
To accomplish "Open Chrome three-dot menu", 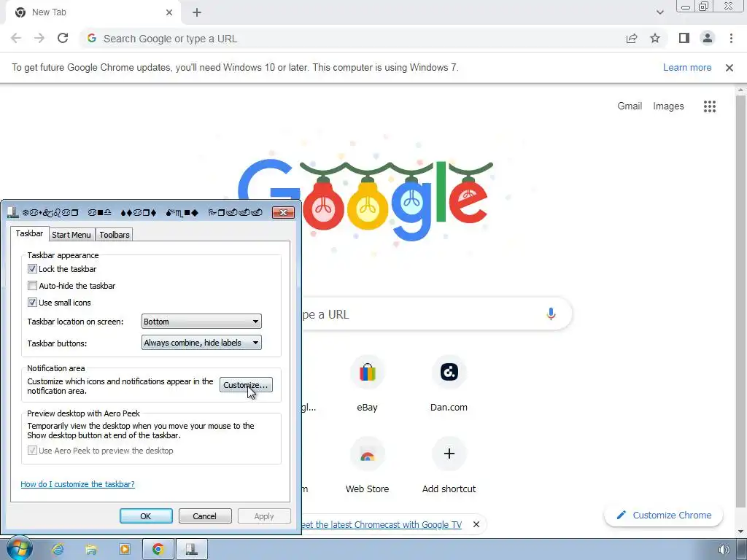I will pos(731,39).
